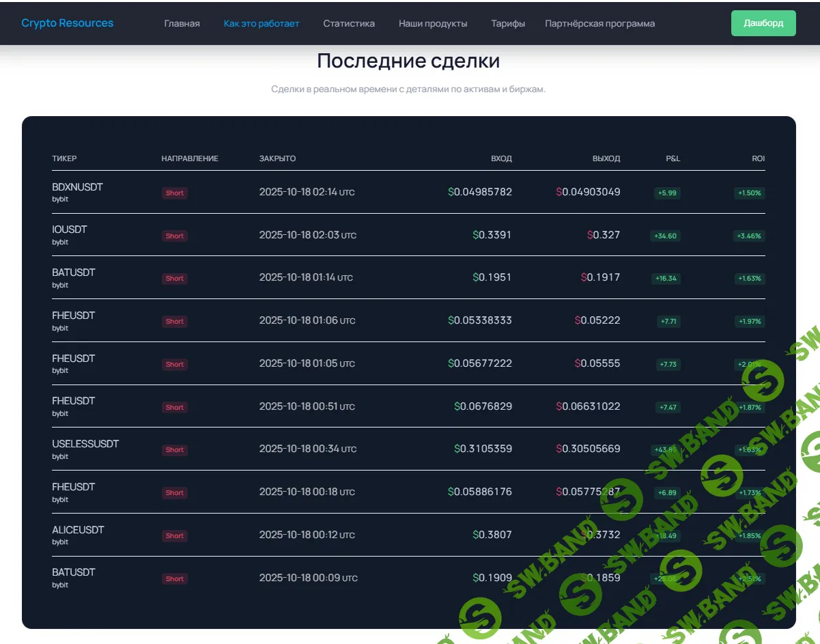The image size is (820, 644).
Task: Click the bybit exchange label under BDXNUSDT
Action: coord(61,199)
